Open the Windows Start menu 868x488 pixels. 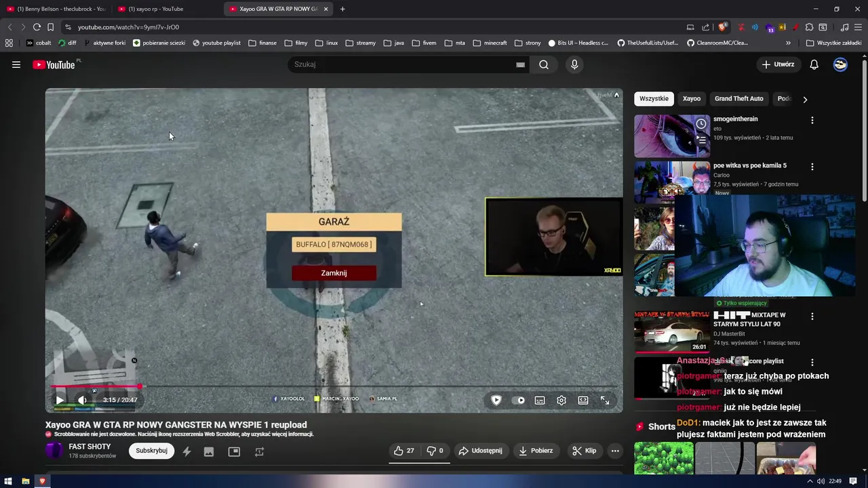[x=8, y=481]
